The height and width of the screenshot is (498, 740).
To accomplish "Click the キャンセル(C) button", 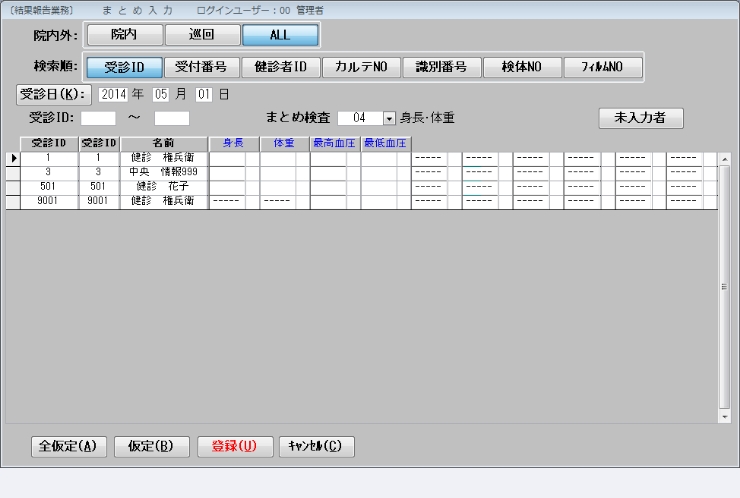I will click(x=316, y=445).
